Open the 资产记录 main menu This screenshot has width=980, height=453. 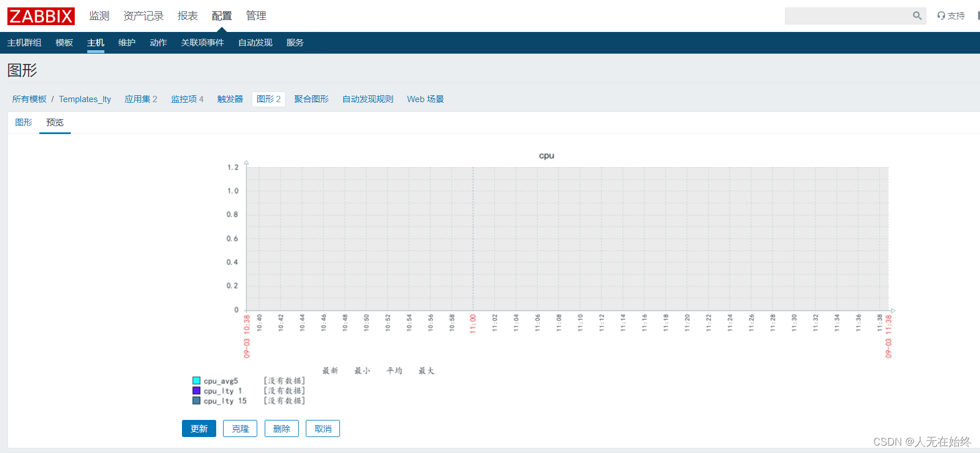click(143, 16)
